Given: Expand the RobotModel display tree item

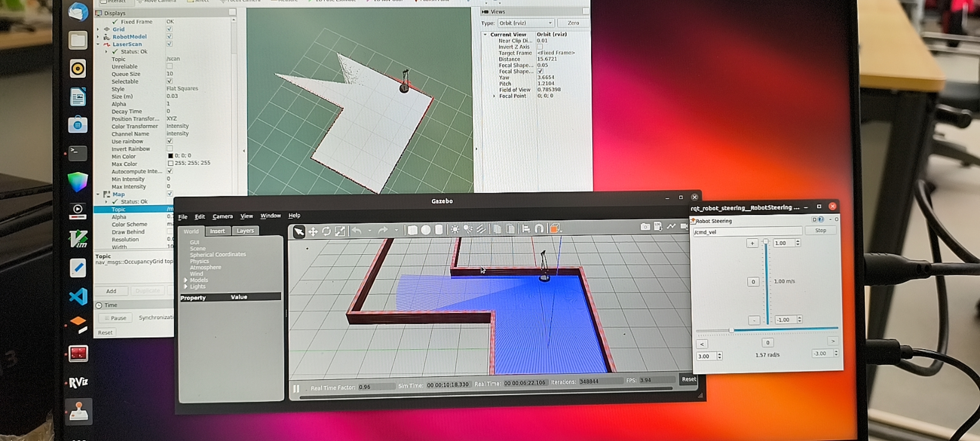Looking at the screenshot, I should click(98, 37).
